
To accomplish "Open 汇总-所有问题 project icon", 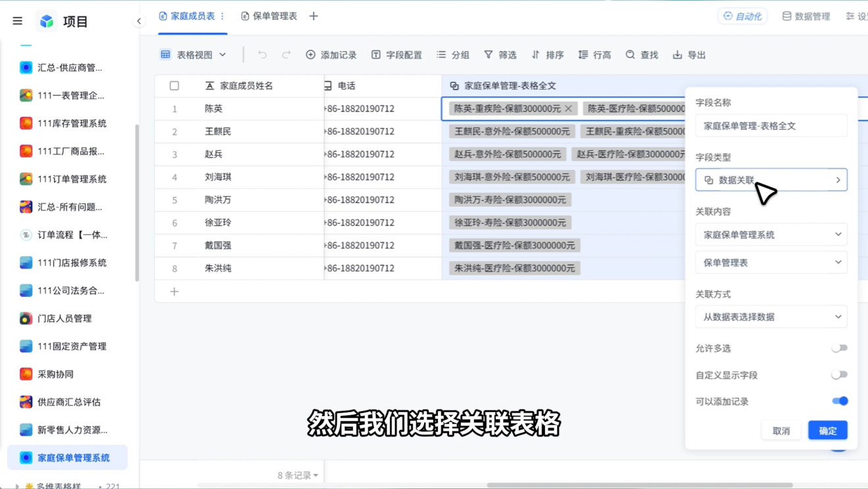I will click(x=26, y=207).
